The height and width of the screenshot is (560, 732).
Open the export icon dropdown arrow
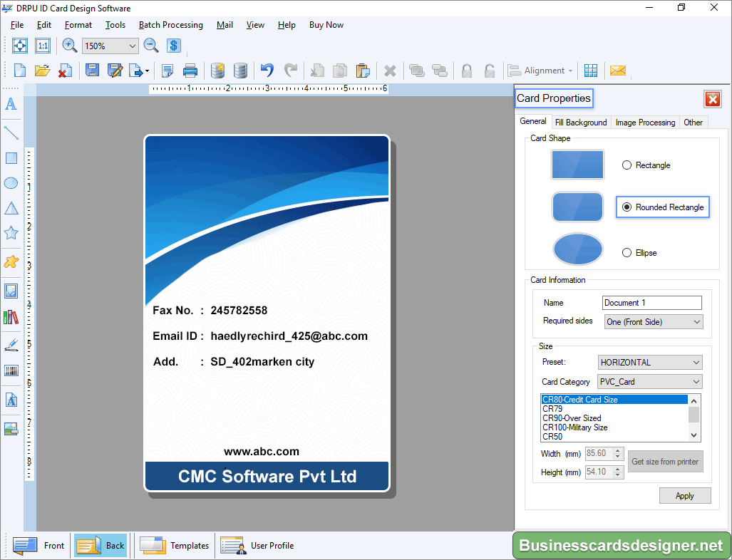(147, 71)
